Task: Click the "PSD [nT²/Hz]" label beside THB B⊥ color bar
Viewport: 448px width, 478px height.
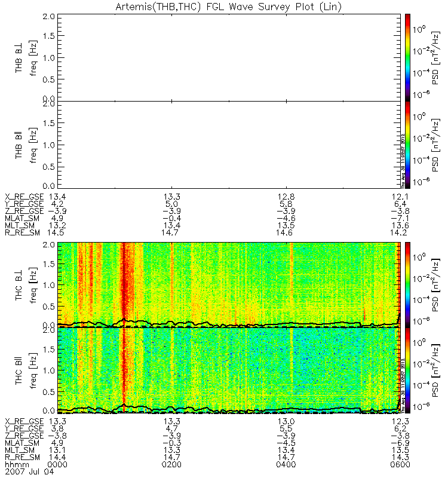Action: pyautogui.click(x=435, y=57)
